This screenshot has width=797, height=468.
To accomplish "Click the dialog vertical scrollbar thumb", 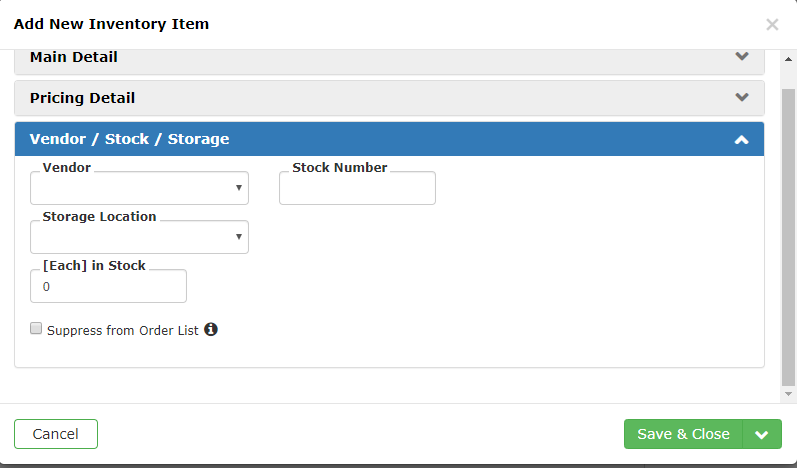I will 788,237.
